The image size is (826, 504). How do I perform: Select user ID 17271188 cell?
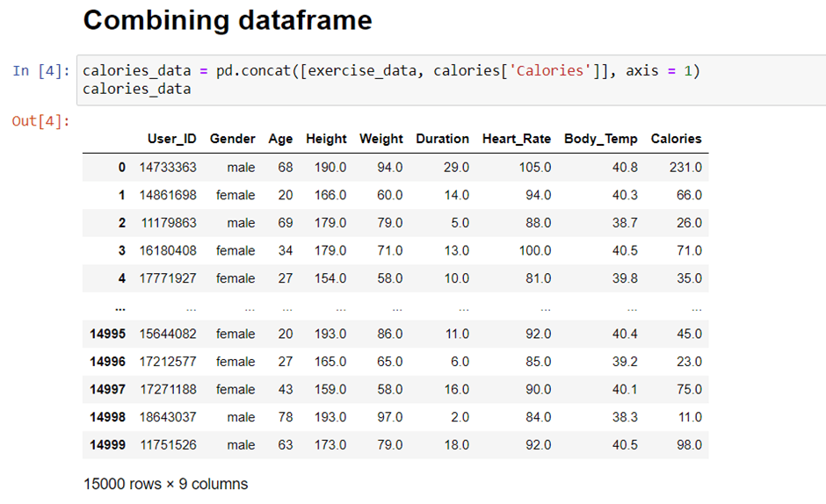168,390
